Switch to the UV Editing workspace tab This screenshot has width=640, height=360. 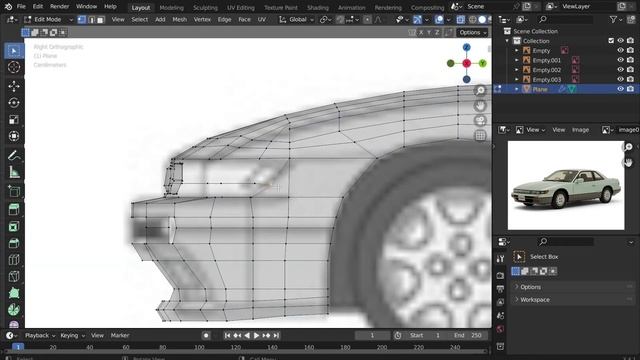240,8
